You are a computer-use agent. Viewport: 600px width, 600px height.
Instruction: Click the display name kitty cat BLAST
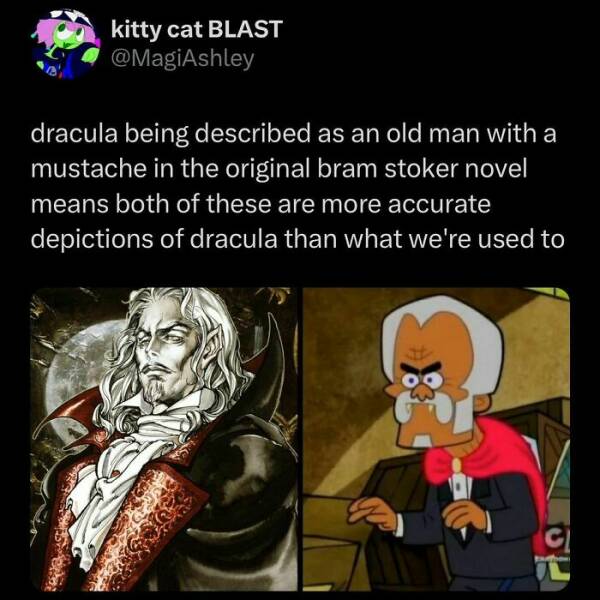point(197,29)
